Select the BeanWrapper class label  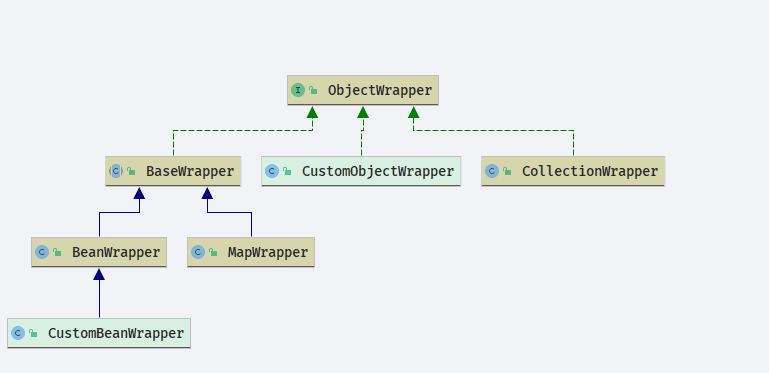click(116, 253)
